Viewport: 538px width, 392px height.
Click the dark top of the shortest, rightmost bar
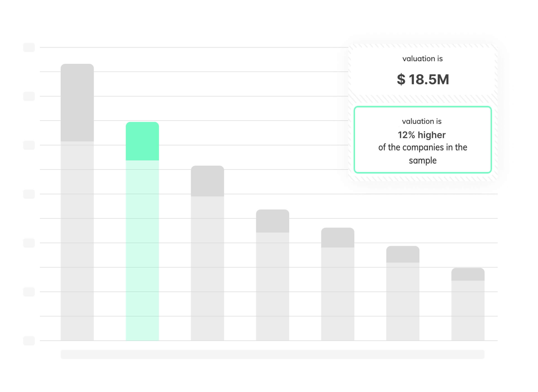click(x=468, y=274)
